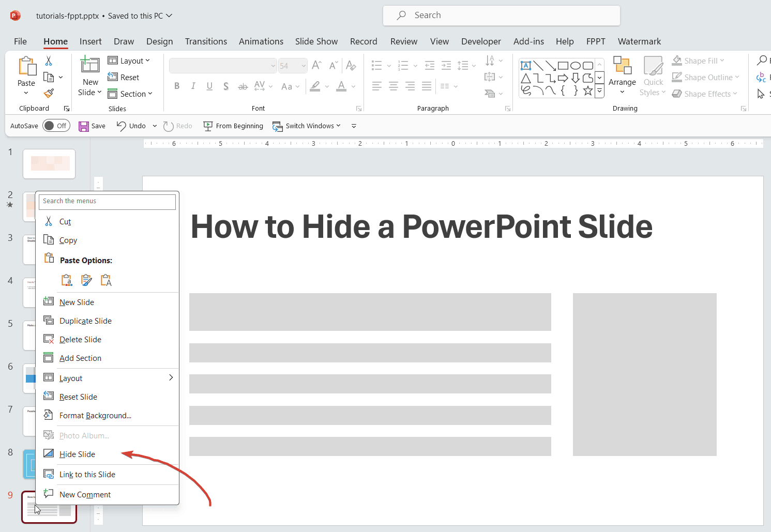Switch to the Transitions ribbon tab
The height and width of the screenshot is (532, 771).
click(206, 41)
